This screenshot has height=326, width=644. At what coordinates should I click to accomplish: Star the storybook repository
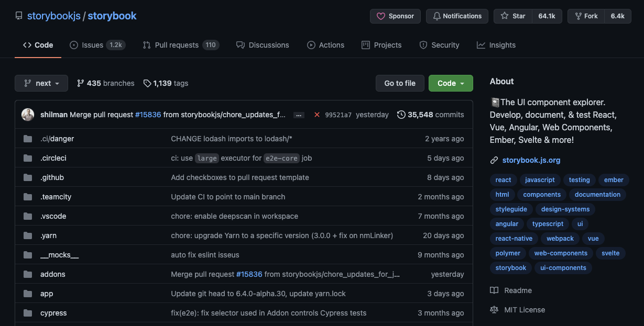513,16
